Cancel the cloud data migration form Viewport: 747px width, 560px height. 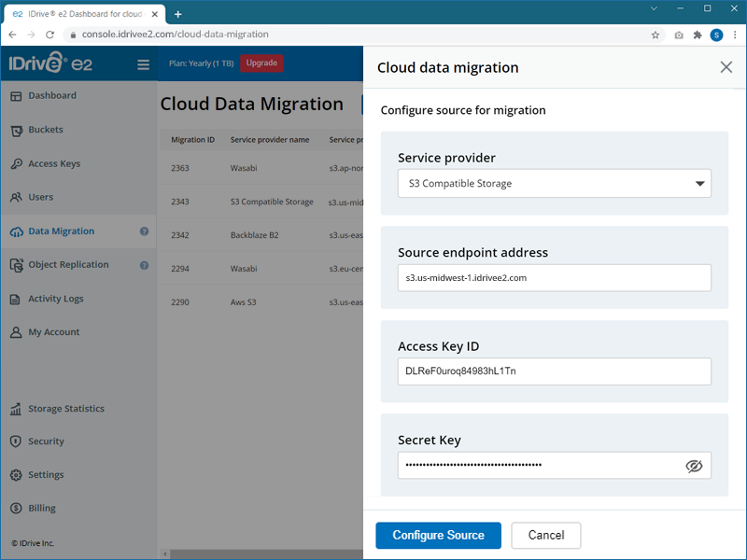tap(545, 536)
